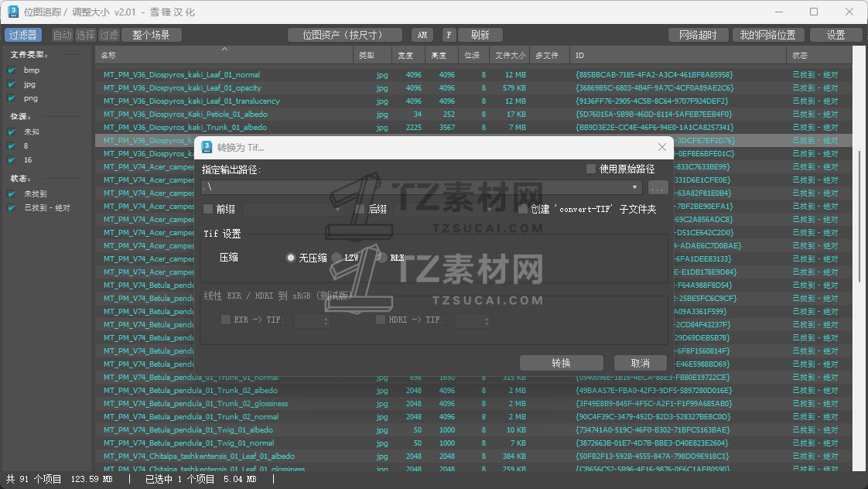Screen dimensions: 868x489
Task: Open 我的网络位置 network locations
Action: click(x=767, y=34)
